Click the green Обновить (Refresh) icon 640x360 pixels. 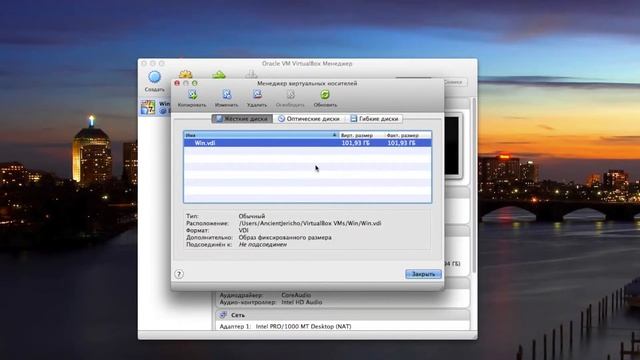coord(325,95)
